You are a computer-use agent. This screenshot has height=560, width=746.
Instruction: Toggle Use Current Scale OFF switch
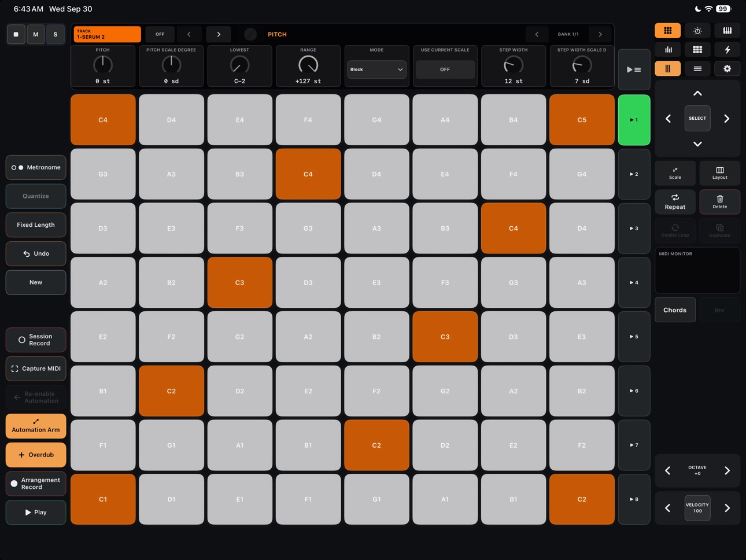[x=445, y=69]
